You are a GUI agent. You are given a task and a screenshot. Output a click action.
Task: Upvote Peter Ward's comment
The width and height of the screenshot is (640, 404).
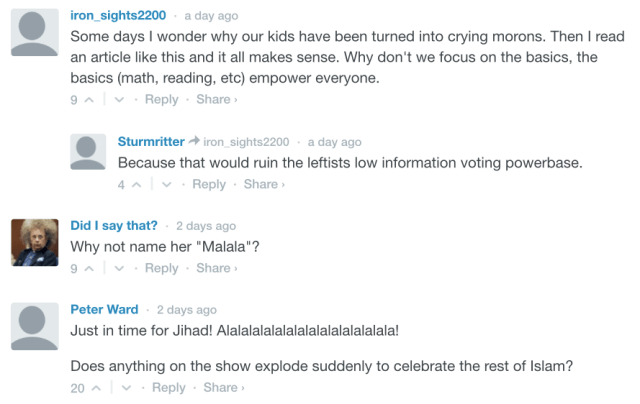click(97, 388)
